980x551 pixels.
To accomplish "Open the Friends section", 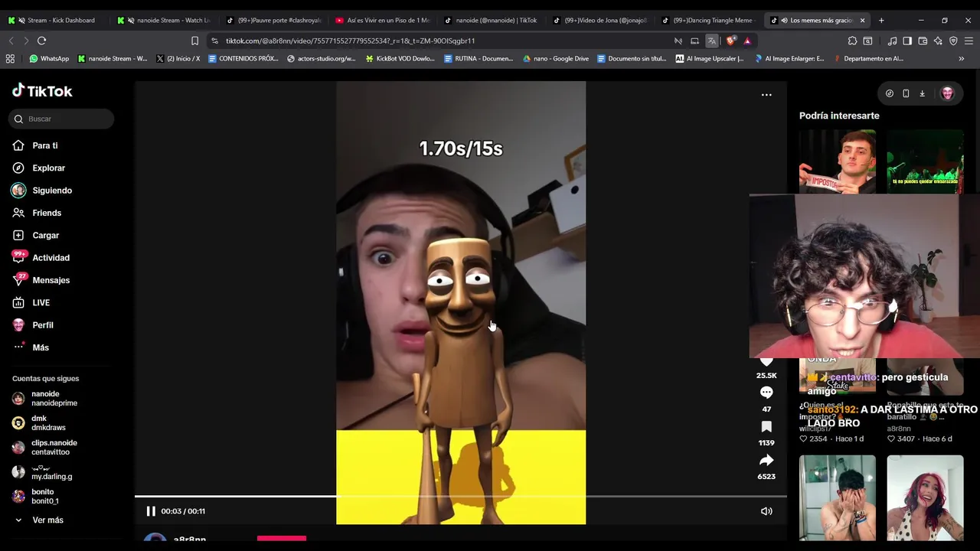I will click(46, 213).
